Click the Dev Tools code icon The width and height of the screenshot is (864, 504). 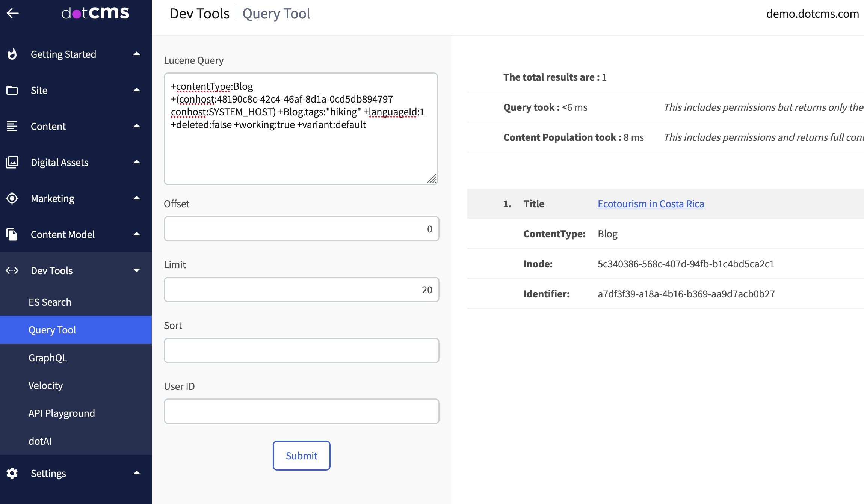click(x=12, y=270)
